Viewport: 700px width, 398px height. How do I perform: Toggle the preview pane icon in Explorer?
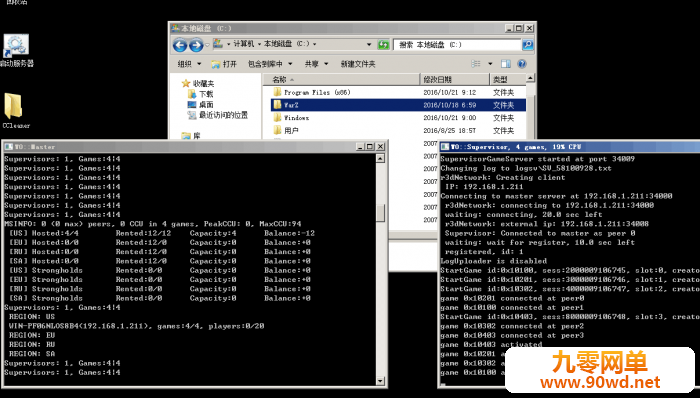[505, 64]
